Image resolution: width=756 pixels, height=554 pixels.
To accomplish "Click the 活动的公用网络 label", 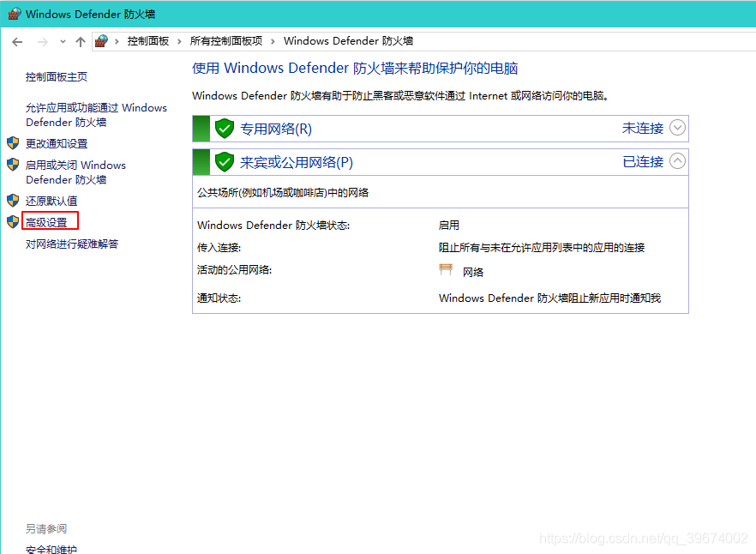I will point(234,270).
